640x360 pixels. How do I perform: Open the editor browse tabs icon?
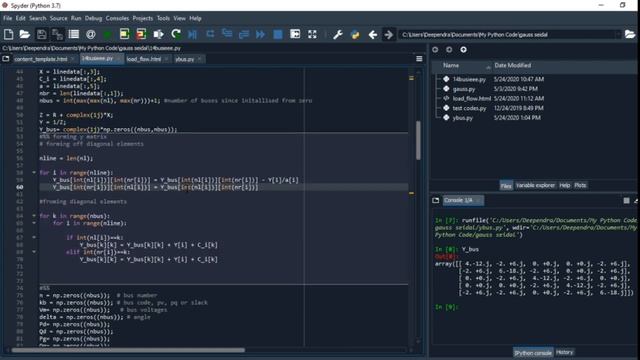(x=6, y=59)
